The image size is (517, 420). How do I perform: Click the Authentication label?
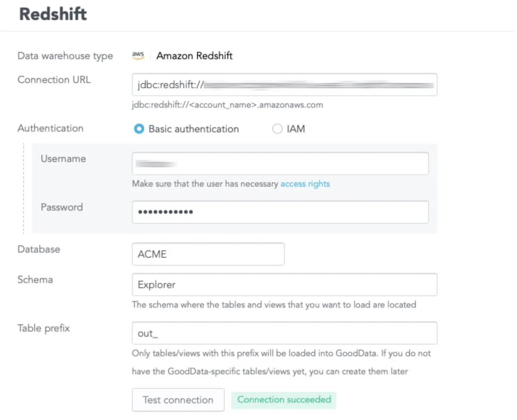coord(50,128)
